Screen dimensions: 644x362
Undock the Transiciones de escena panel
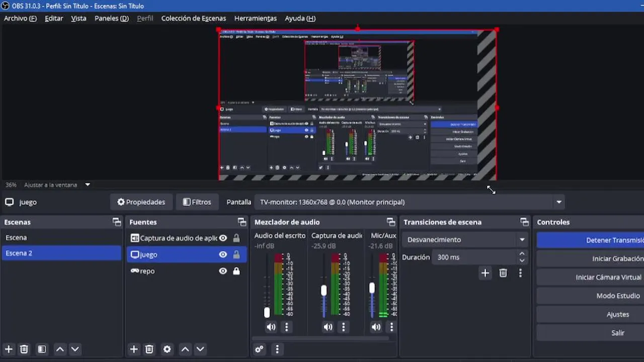click(x=525, y=222)
